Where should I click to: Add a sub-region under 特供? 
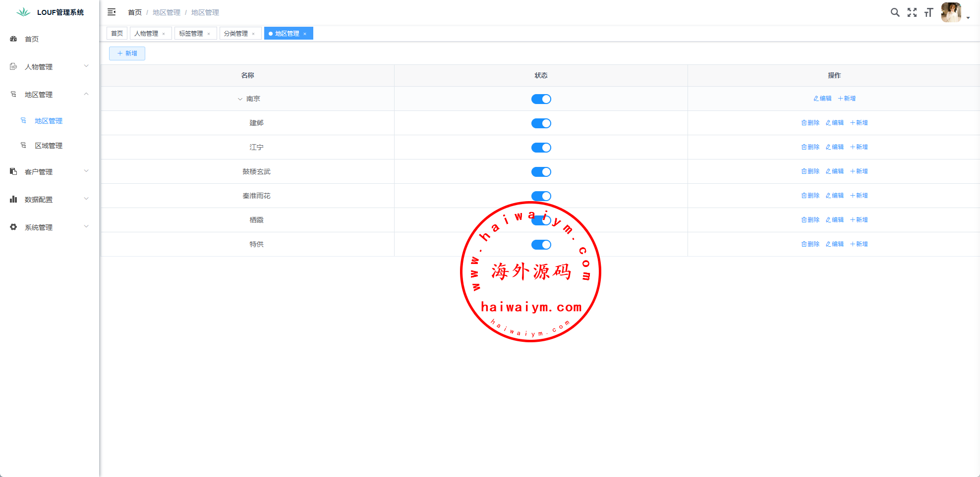(x=859, y=244)
